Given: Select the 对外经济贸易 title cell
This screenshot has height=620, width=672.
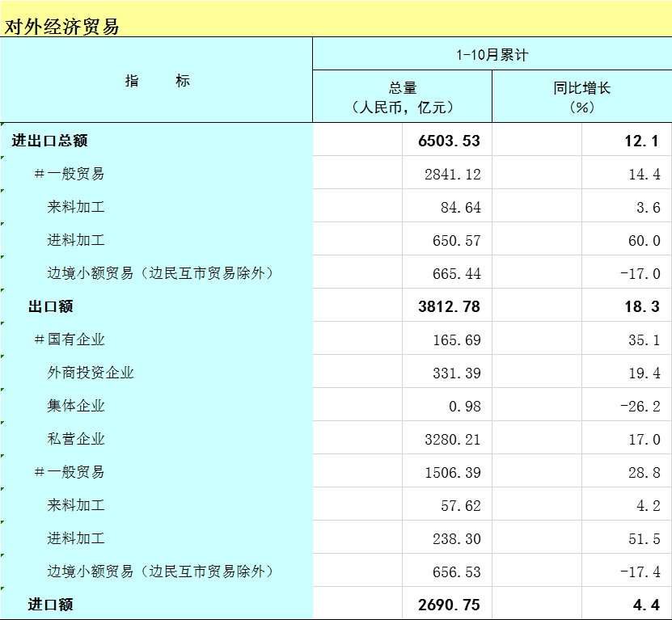Looking at the screenshot, I should coord(62,26).
